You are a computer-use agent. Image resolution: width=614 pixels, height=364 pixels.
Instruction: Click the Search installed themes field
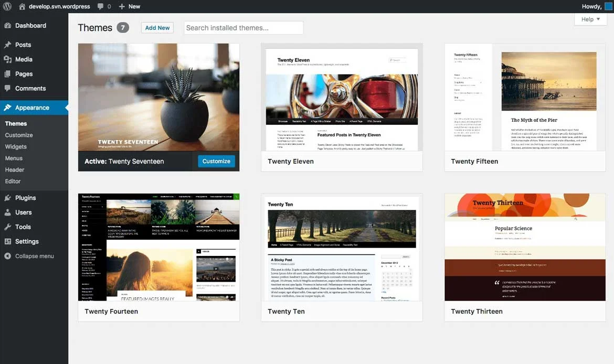[244, 28]
